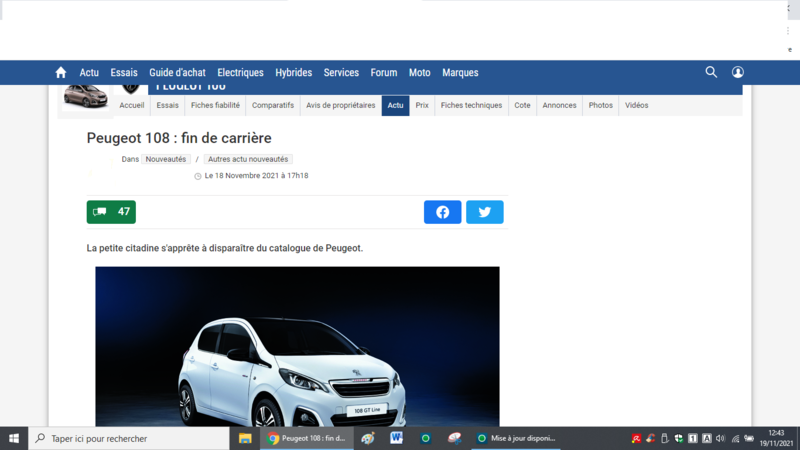The height and width of the screenshot is (450, 800).
Task: Open the Essais menu in top navigation
Action: pos(124,72)
